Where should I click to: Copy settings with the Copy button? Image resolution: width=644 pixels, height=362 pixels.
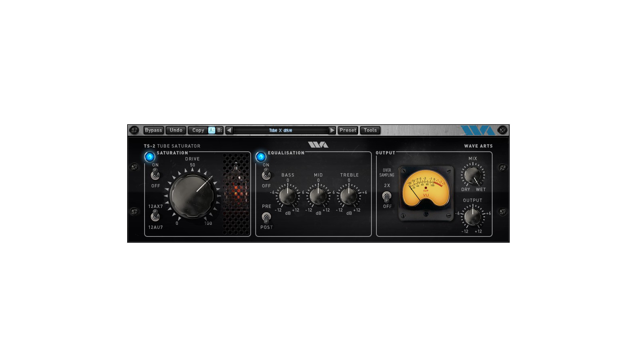point(198,130)
